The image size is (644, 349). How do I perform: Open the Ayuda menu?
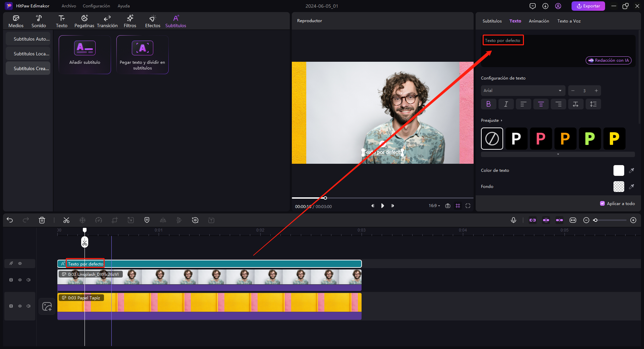tap(123, 6)
